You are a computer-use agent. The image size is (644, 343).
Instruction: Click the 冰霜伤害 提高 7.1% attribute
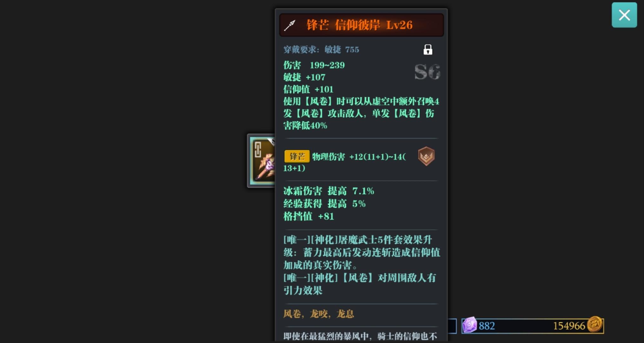click(329, 191)
